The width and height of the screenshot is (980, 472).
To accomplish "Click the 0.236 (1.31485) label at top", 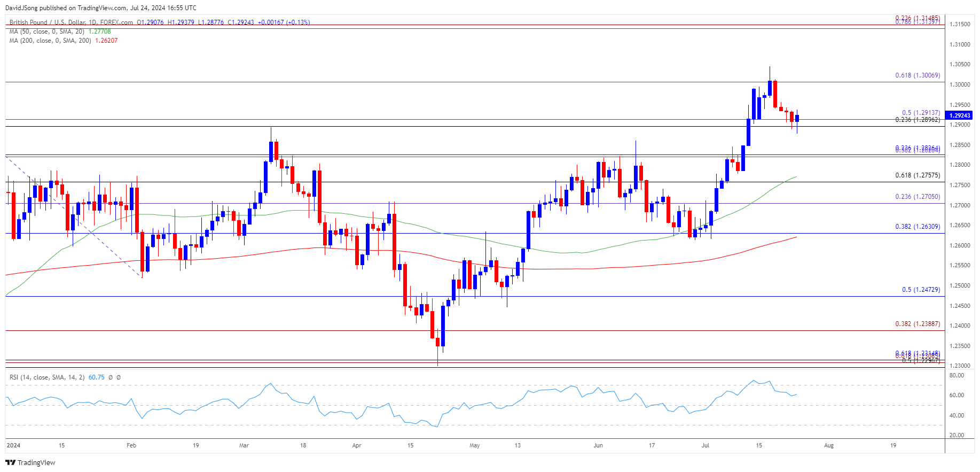I will (x=918, y=18).
